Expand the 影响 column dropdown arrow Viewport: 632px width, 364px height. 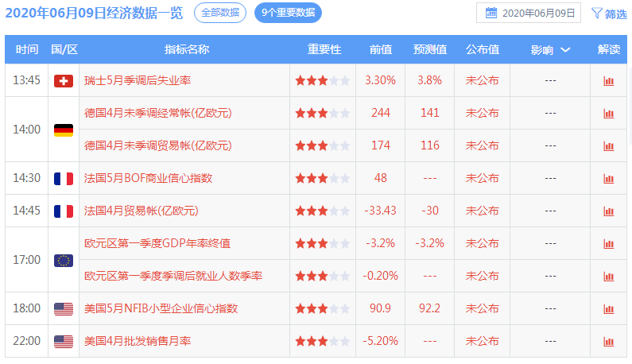click(x=565, y=50)
